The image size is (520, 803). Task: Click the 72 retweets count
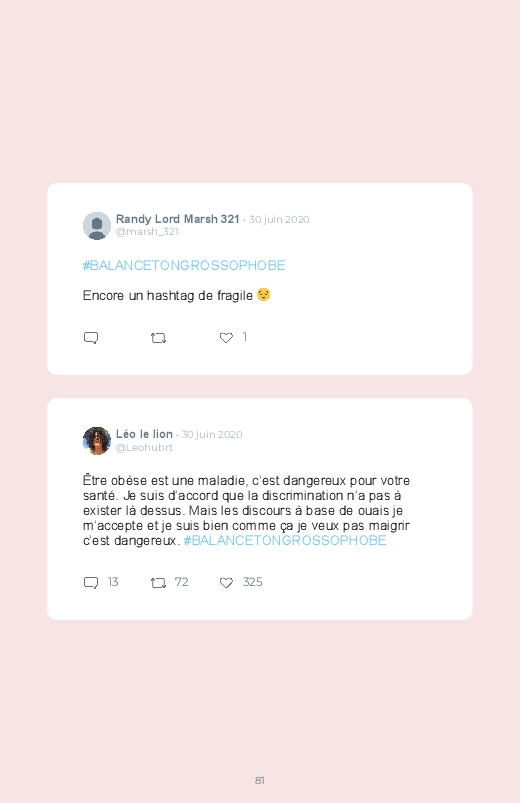pos(181,582)
